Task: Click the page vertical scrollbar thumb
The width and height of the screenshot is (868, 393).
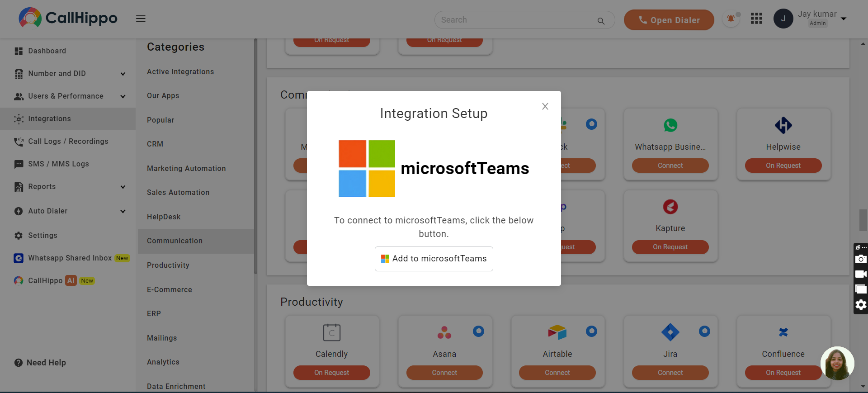Action: click(863, 220)
